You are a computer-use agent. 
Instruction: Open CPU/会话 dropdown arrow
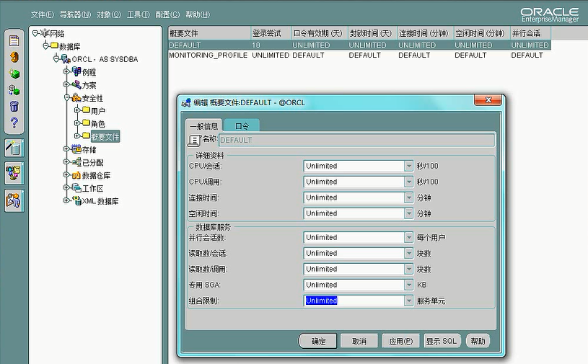pyautogui.click(x=409, y=166)
